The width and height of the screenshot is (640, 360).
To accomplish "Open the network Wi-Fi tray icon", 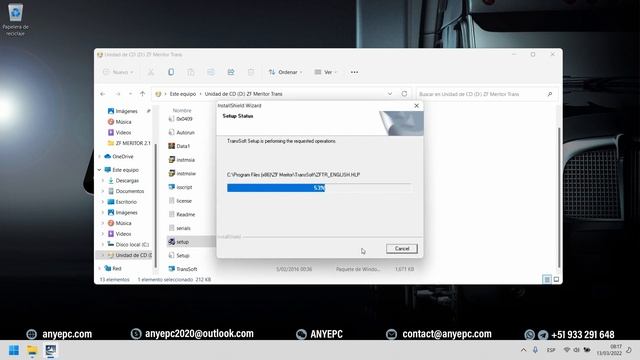I will coord(567,350).
